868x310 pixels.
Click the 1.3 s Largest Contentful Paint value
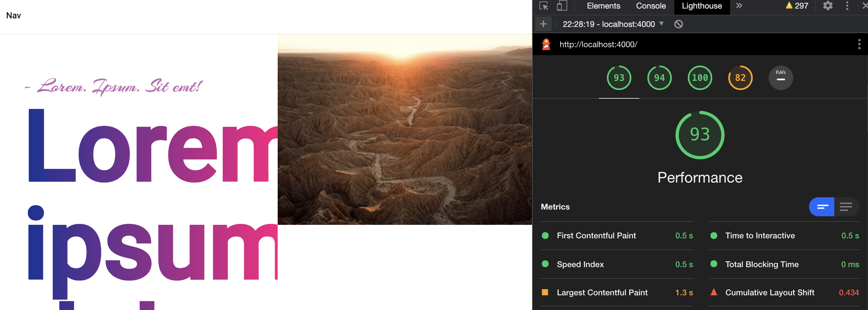pyautogui.click(x=684, y=293)
